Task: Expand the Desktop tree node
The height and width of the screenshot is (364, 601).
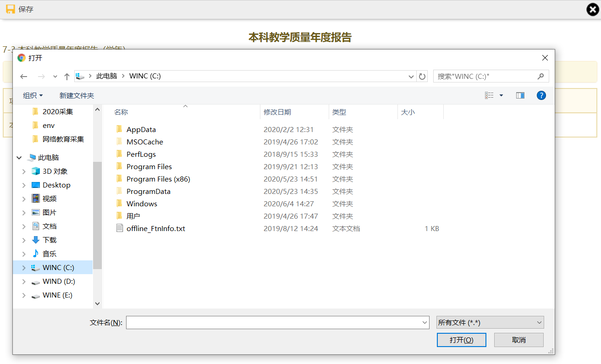Action: [24, 185]
